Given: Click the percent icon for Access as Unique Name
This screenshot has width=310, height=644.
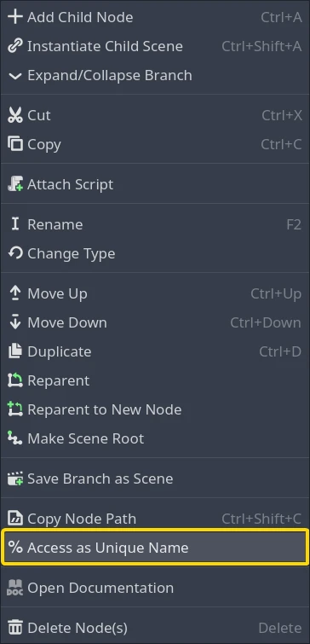Looking at the screenshot, I should (x=15, y=548).
